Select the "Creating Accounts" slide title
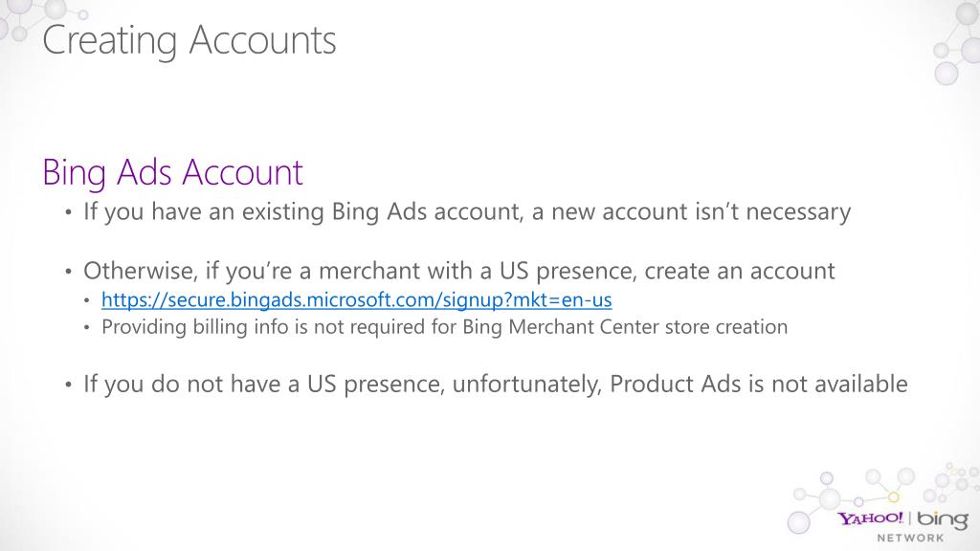Screen dimensions: 980x551 (189, 41)
